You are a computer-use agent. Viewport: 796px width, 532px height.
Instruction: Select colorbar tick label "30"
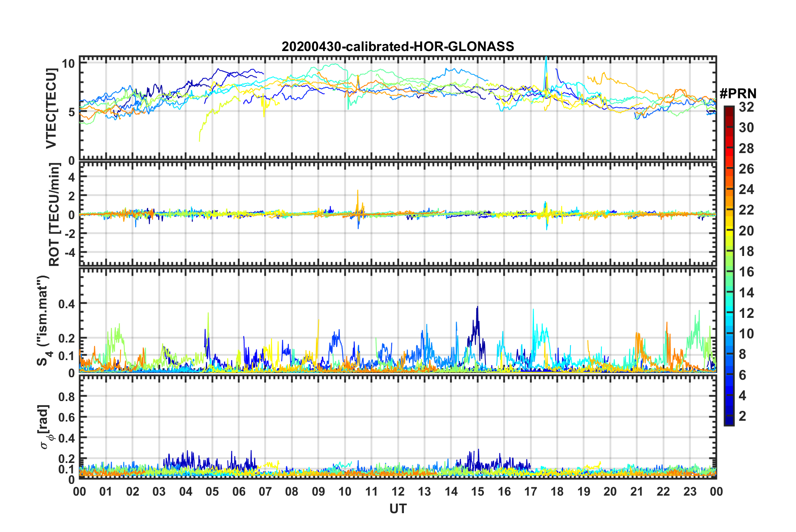tap(746, 128)
